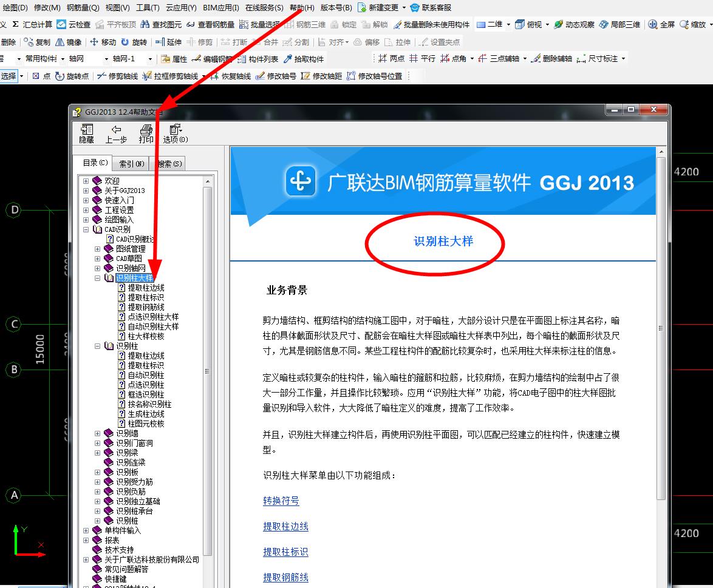The width and height of the screenshot is (713, 588).
Task: Switch to the 索引 tab
Action: [132, 164]
